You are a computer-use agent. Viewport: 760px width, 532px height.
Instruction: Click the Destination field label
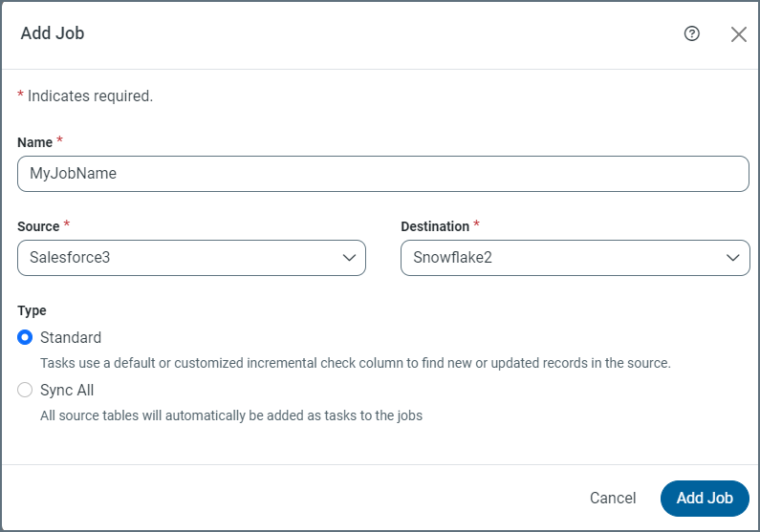pyautogui.click(x=435, y=226)
